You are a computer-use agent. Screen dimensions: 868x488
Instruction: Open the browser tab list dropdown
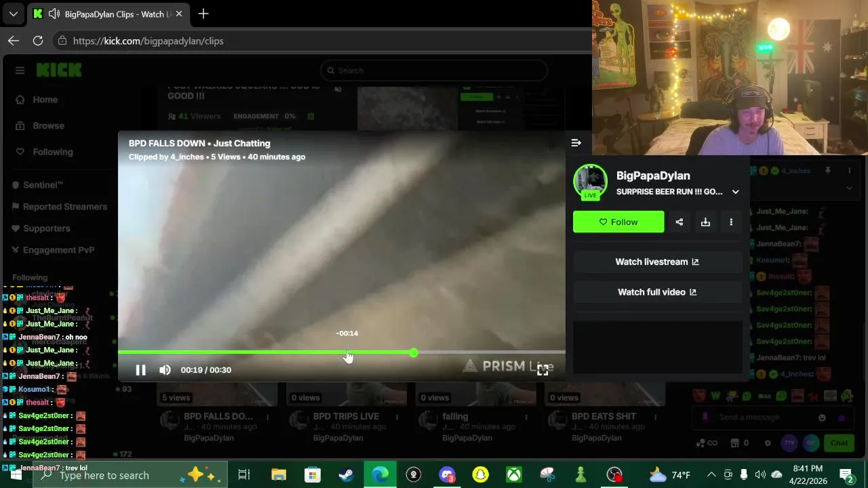click(x=13, y=14)
